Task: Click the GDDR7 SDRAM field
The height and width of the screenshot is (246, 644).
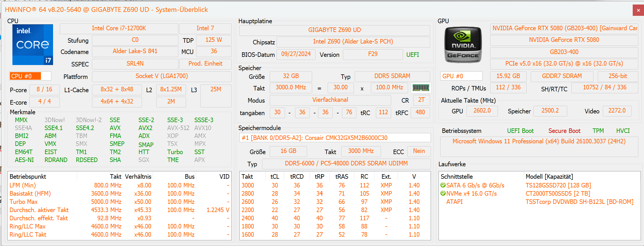Action: 562,76
